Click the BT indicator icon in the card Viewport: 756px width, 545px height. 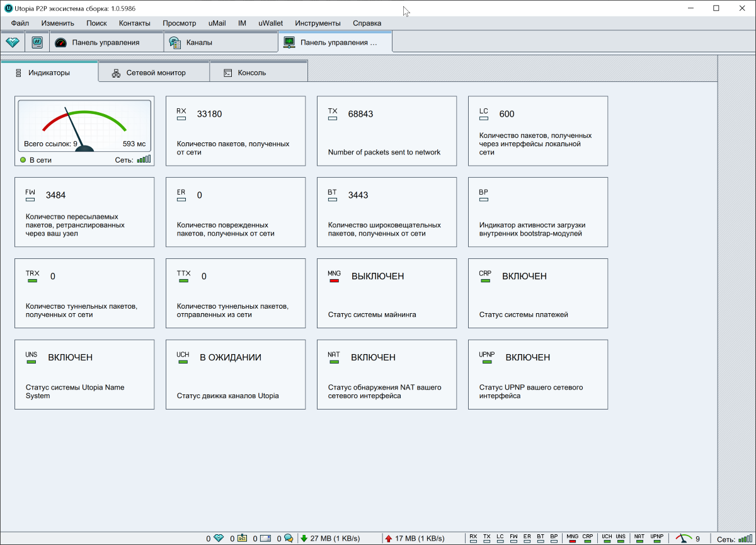[333, 195]
